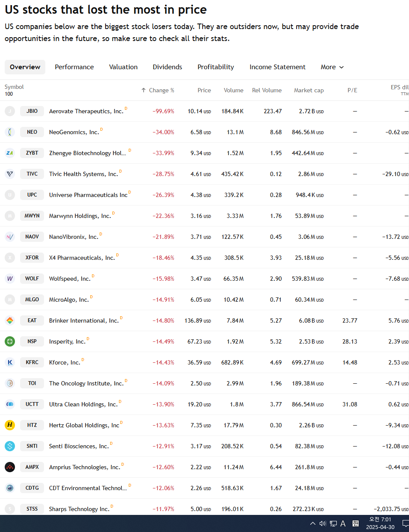Sort by the Price column header
The height and width of the screenshot is (532, 409).
[x=204, y=90]
